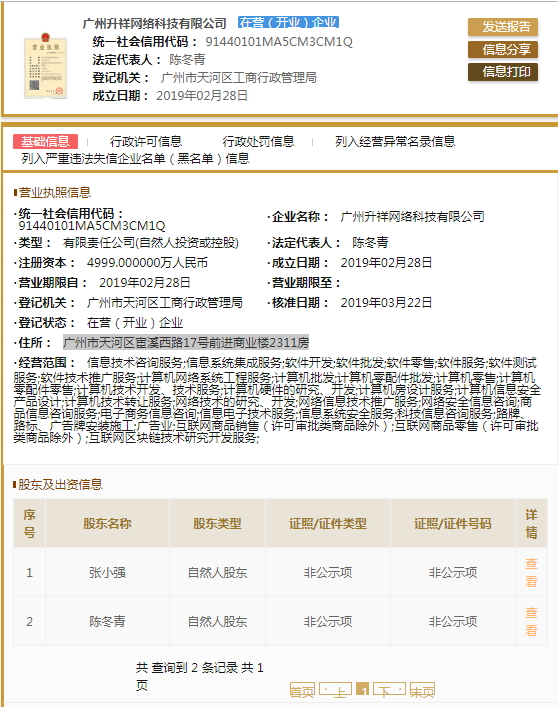Screen dimensions: 558x707
Task: Click the 证照/证件号码 column header
Action: pyautogui.click(x=453, y=523)
